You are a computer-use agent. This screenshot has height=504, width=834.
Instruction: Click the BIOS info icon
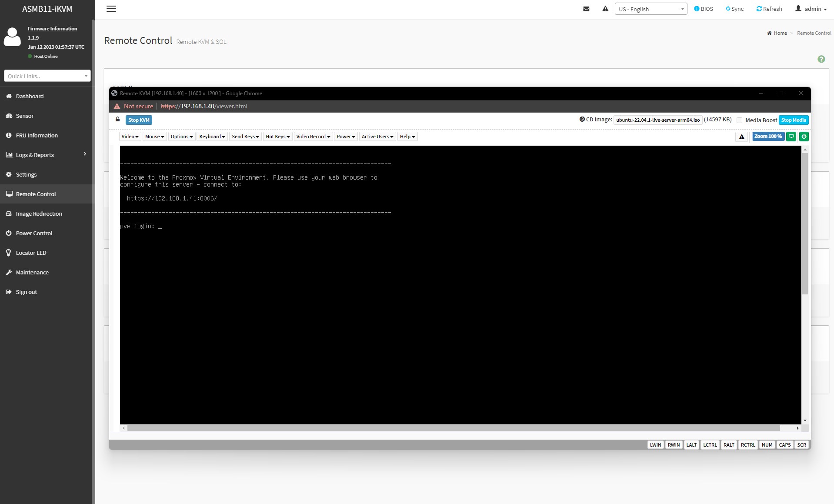coord(697,9)
